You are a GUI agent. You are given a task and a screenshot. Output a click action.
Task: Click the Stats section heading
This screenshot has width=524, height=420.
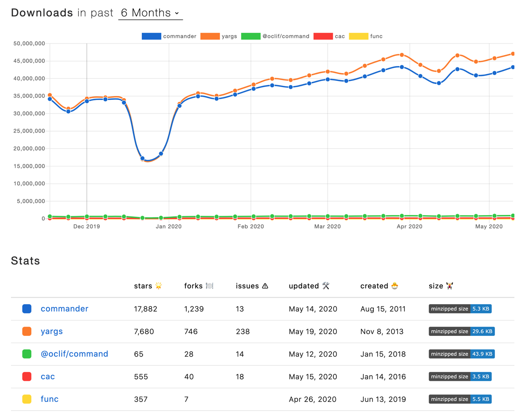pos(26,261)
